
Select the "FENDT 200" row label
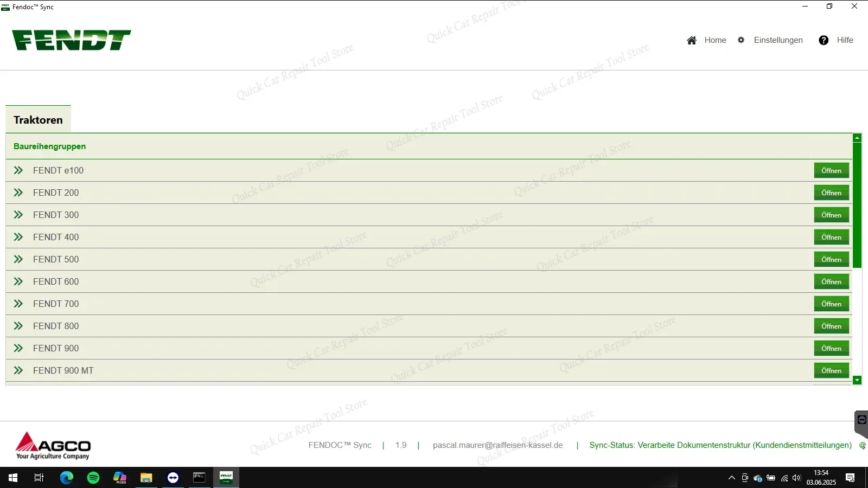click(56, 192)
